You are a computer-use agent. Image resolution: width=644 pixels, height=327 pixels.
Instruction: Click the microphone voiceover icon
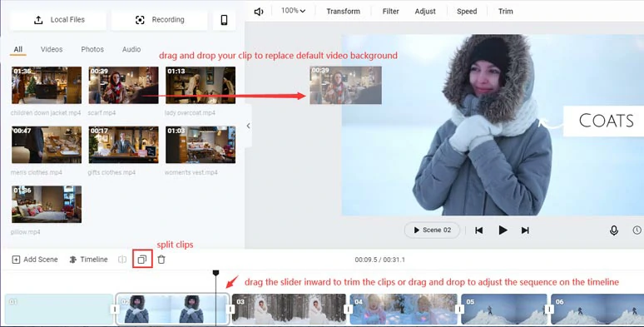coord(614,230)
